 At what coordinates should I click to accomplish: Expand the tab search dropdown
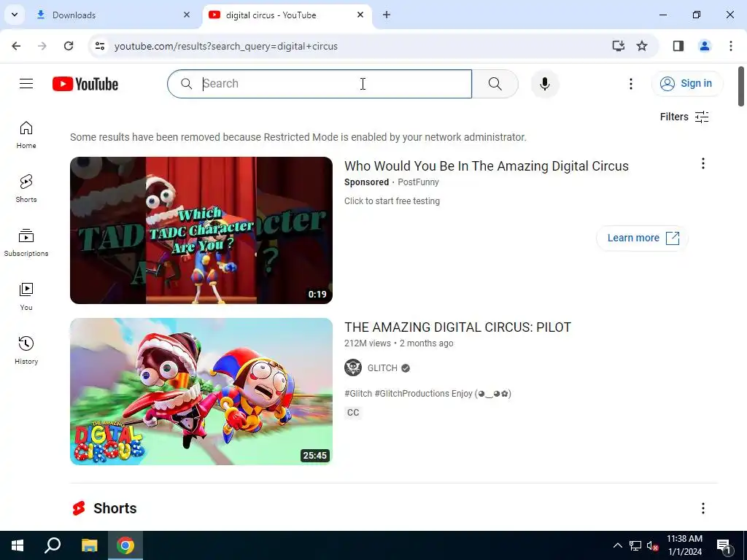(x=15, y=15)
